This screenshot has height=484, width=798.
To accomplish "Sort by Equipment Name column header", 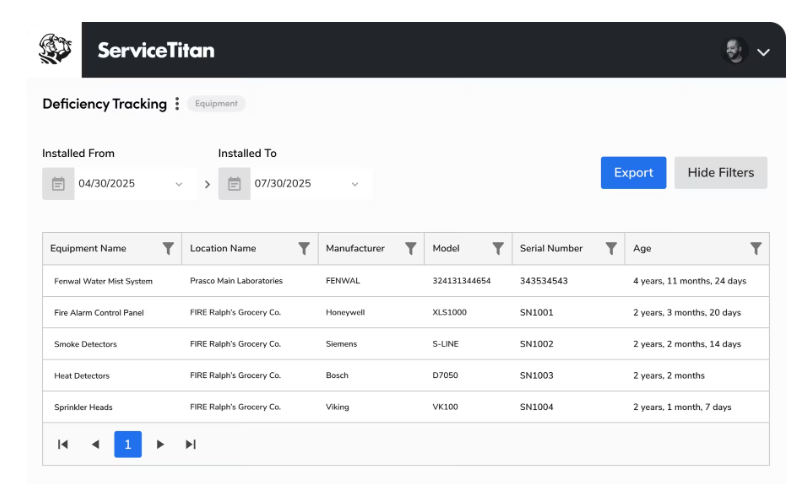I will [x=88, y=248].
